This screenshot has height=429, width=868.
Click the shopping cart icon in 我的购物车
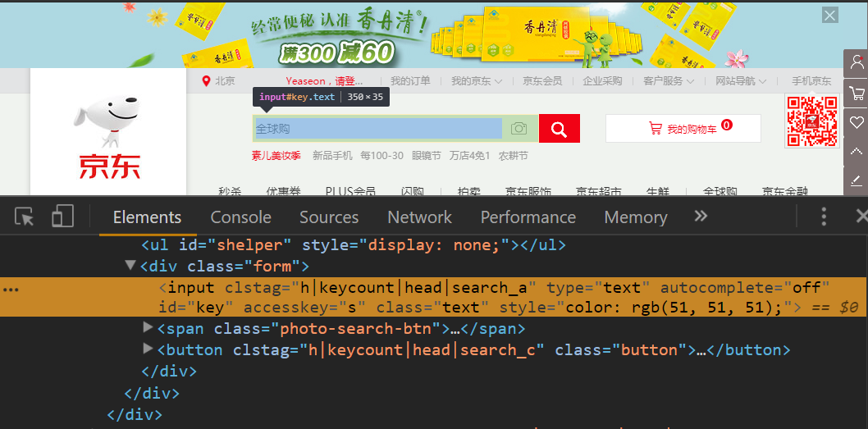656,129
